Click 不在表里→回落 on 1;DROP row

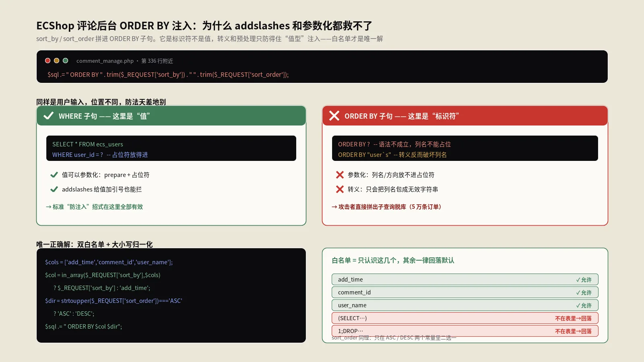click(573, 331)
